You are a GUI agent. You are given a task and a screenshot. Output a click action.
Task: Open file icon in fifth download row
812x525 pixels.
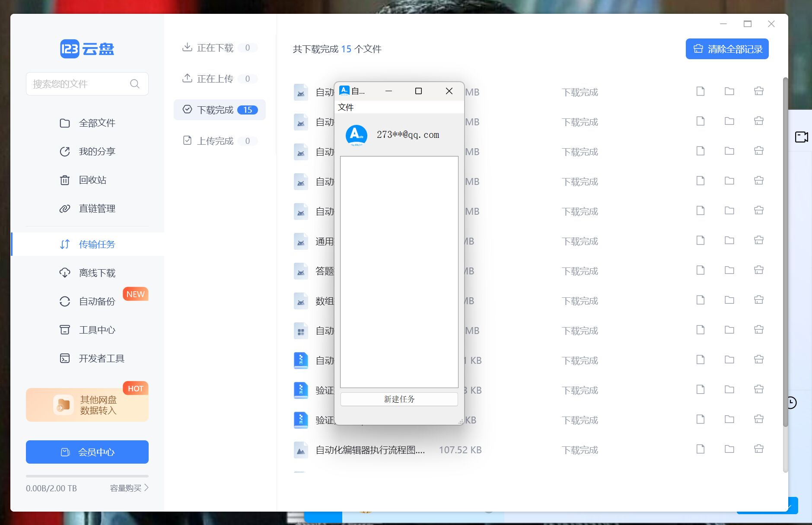(x=701, y=210)
